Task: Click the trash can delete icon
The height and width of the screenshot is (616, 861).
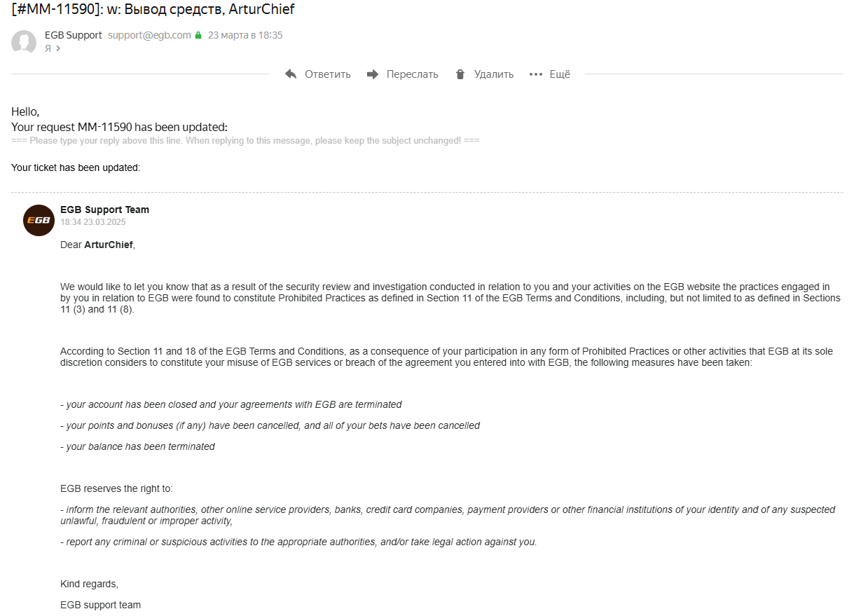Action: pos(460,74)
